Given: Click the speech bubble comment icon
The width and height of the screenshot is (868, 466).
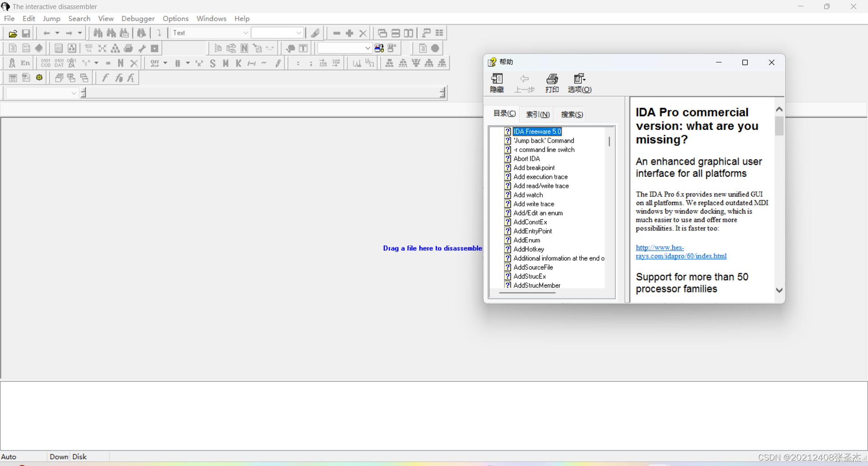Looking at the screenshot, I should (x=290, y=48).
